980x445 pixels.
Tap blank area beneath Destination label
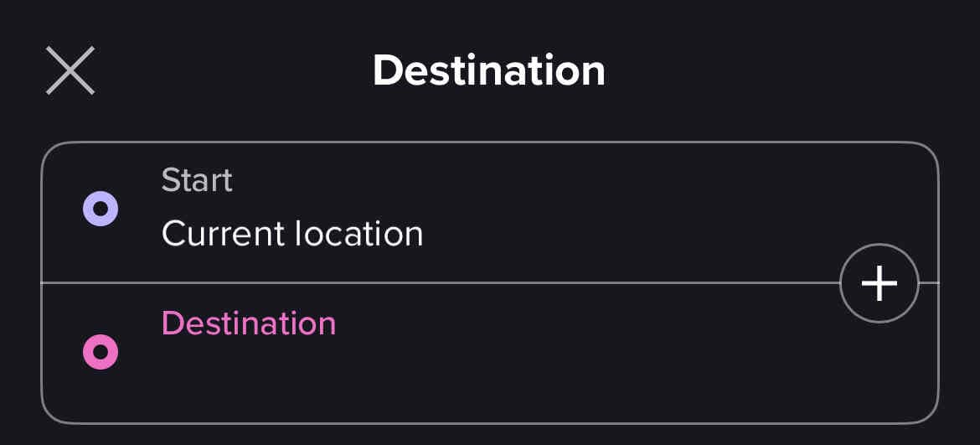(437, 375)
